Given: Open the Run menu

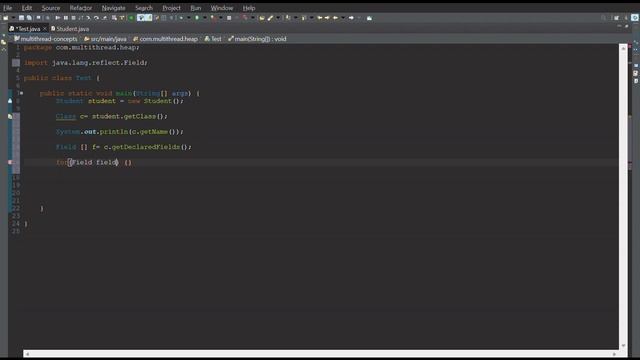Looking at the screenshot, I should (196, 8).
